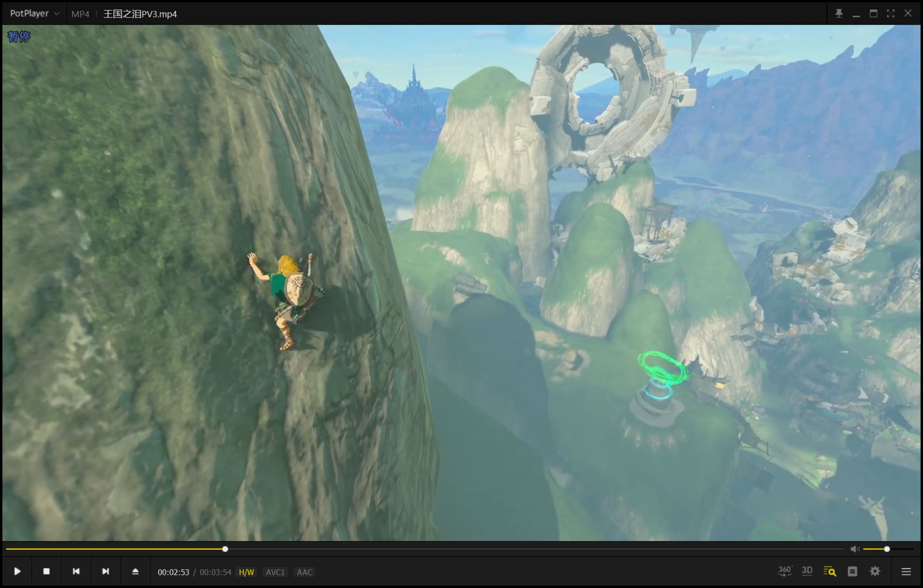Open chapter/bookmark panel icon
Image resolution: width=923 pixels, height=588 pixels.
852,572
